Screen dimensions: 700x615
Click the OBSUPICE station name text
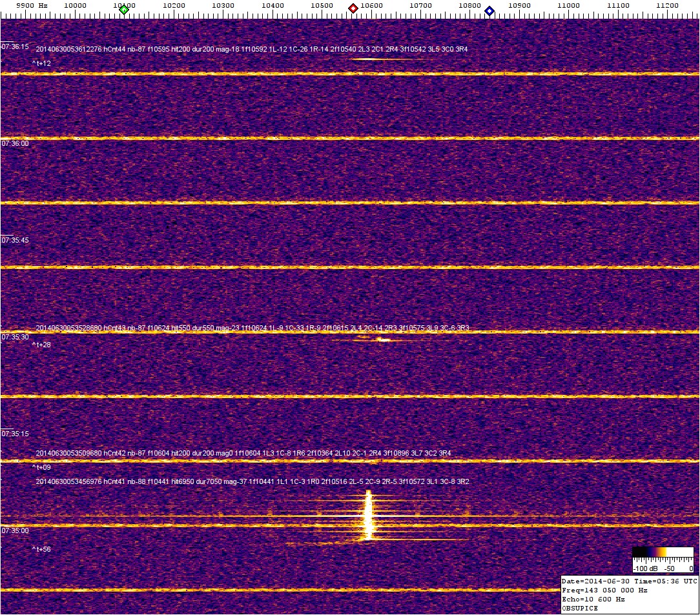point(580,608)
